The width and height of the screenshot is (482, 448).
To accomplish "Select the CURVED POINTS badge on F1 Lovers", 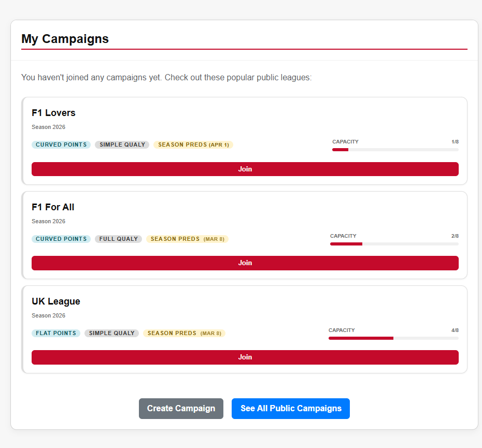I will 61,144.
